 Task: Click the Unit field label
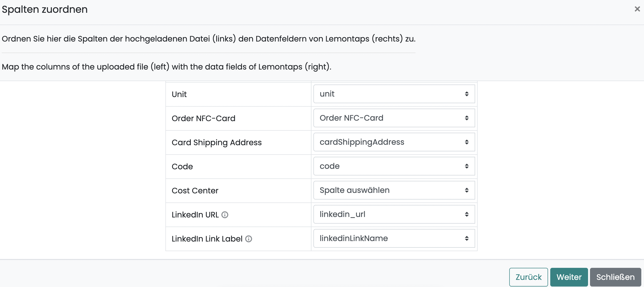point(179,94)
